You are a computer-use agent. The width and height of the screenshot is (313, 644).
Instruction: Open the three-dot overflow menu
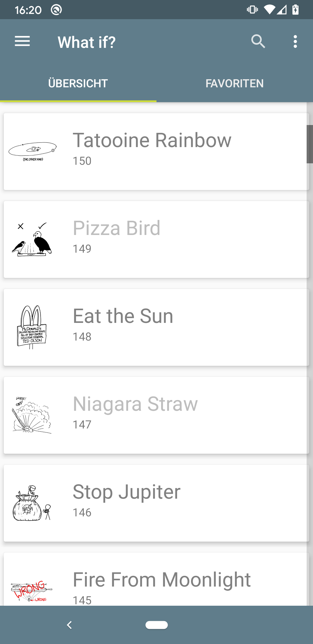tap(295, 41)
